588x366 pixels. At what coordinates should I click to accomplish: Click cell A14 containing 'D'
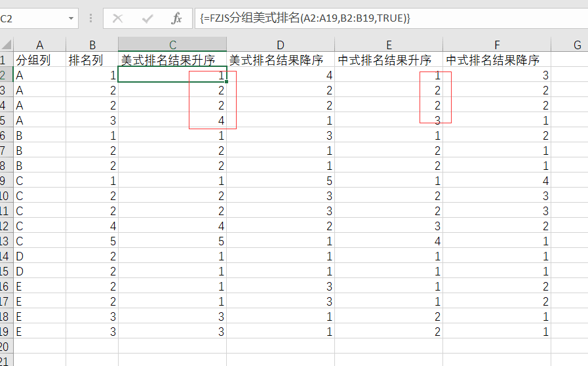coord(40,256)
